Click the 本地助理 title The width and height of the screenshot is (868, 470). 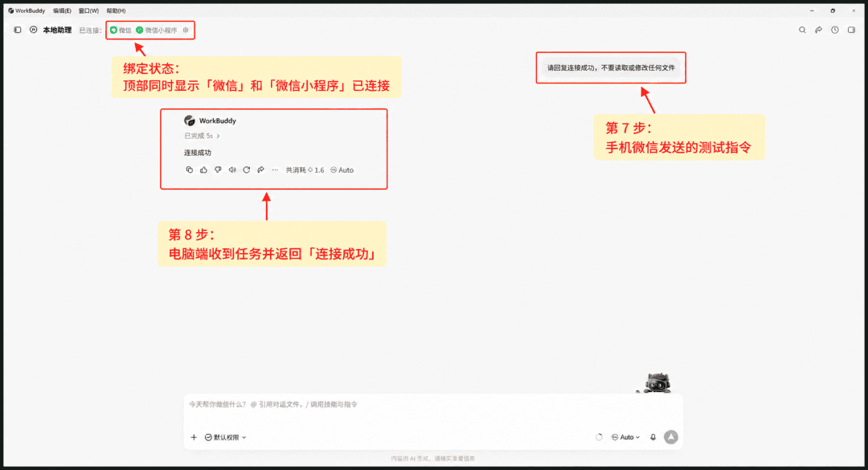(x=58, y=30)
